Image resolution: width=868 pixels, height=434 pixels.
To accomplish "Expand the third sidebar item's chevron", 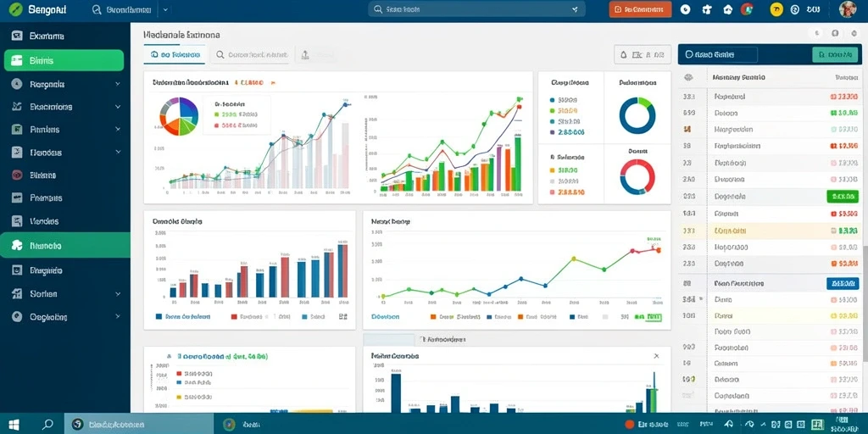I will click(117, 84).
